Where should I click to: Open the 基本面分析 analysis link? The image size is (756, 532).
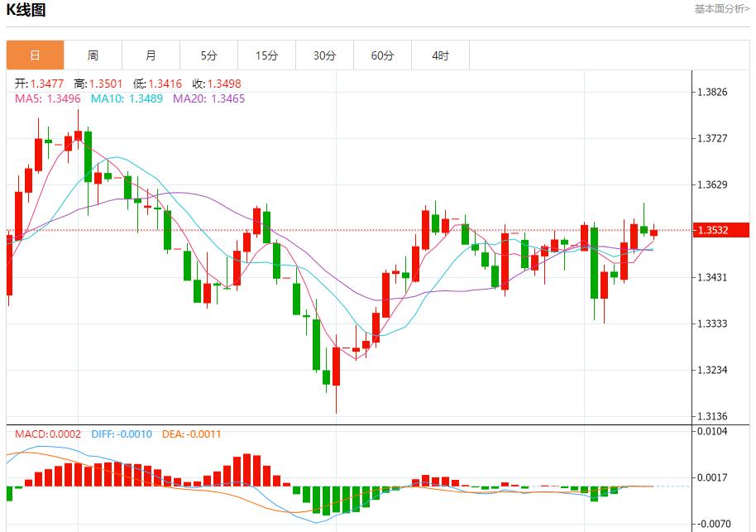(x=721, y=8)
